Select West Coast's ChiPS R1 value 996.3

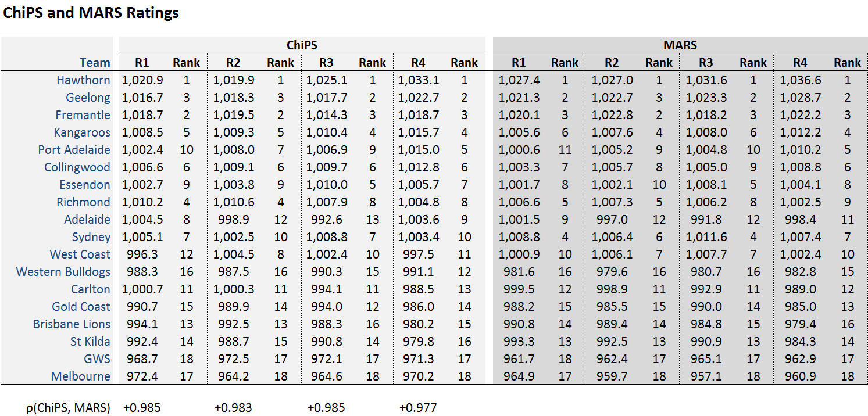coord(142,254)
